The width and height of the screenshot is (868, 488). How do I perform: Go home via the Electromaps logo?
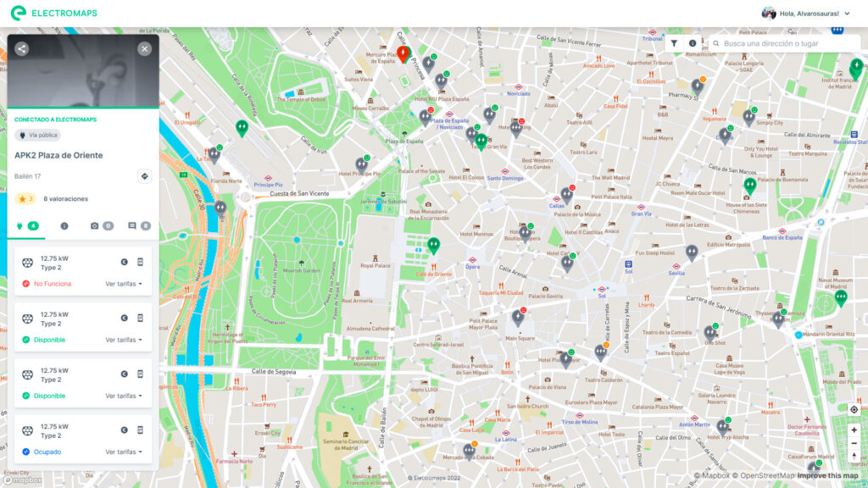coord(53,13)
